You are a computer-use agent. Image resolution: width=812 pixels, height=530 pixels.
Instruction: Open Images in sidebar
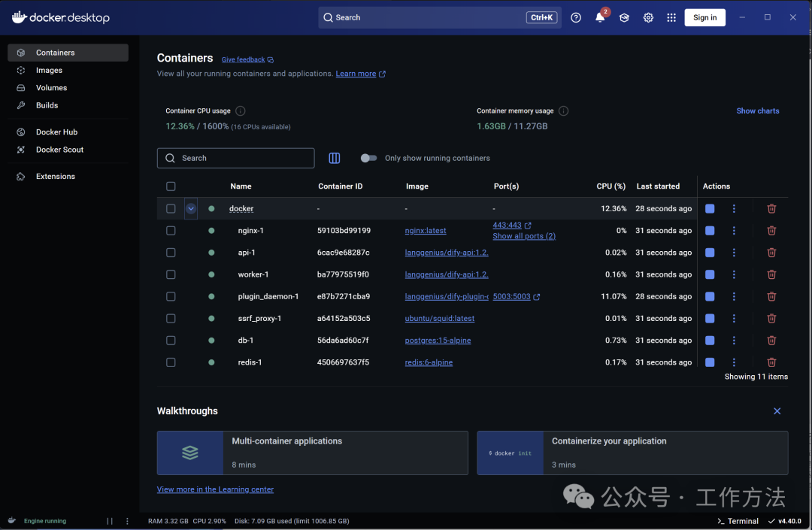68,71
